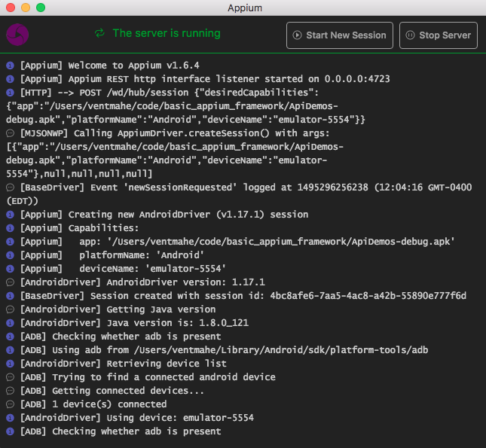Close the Appium window with red button

pos(11,8)
